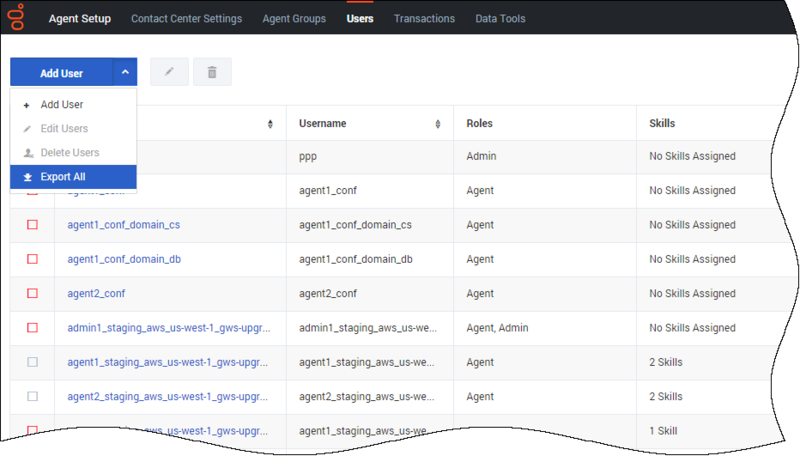
Task: Click the Roles column header
Action: pyautogui.click(x=480, y=124)
